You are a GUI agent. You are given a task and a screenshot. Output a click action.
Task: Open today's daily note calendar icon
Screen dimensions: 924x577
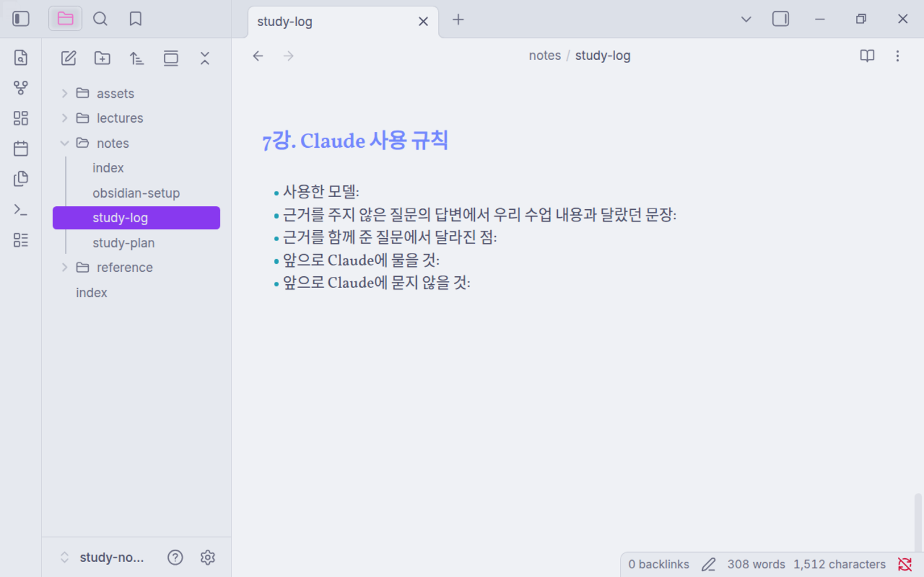[21, 148]
